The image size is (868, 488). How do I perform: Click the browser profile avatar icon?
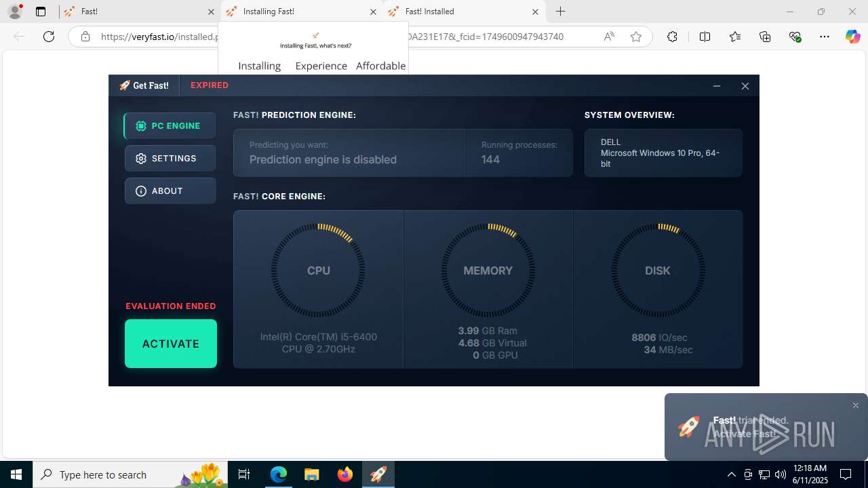(14, 12)
